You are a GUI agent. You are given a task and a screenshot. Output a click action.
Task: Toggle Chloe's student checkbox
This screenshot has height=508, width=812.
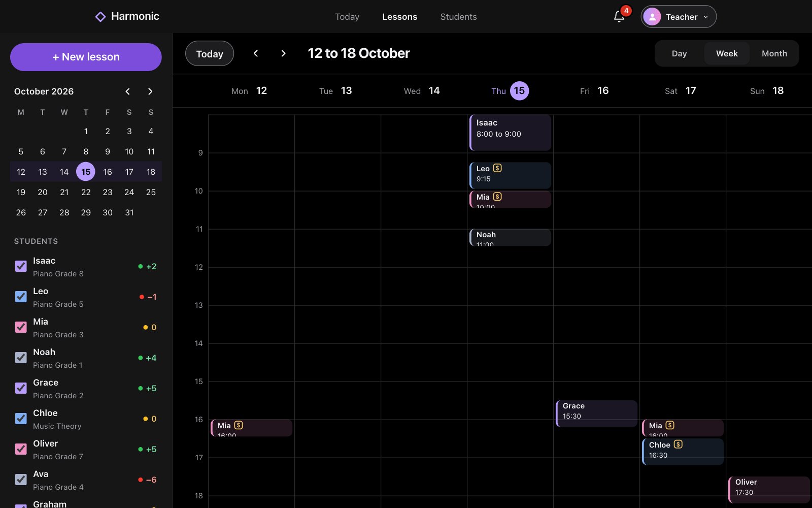[21, 419]
